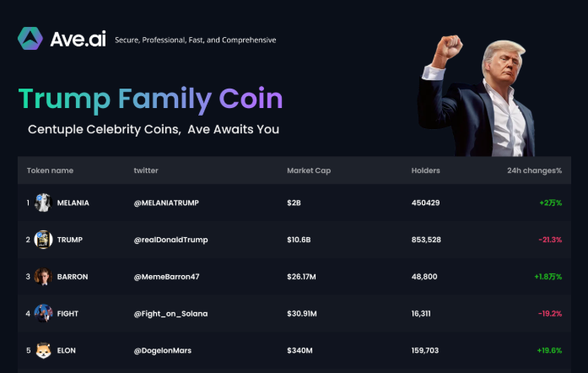
Task: Sort by the Holders column header
Action: [425, 170]
